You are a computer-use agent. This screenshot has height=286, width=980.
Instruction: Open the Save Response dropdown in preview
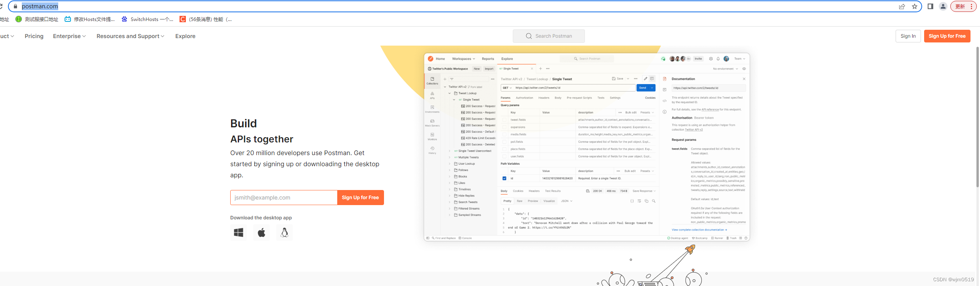coord(644,191)
